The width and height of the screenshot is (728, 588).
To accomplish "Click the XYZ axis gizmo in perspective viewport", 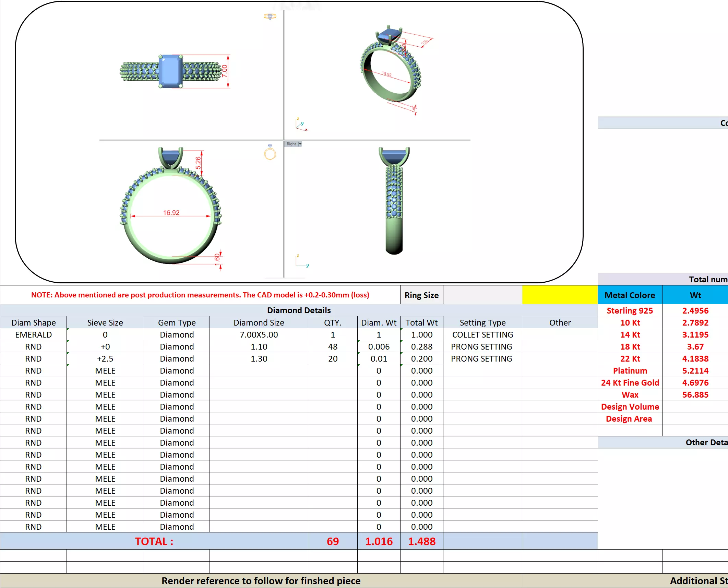I will coord(301,124).
